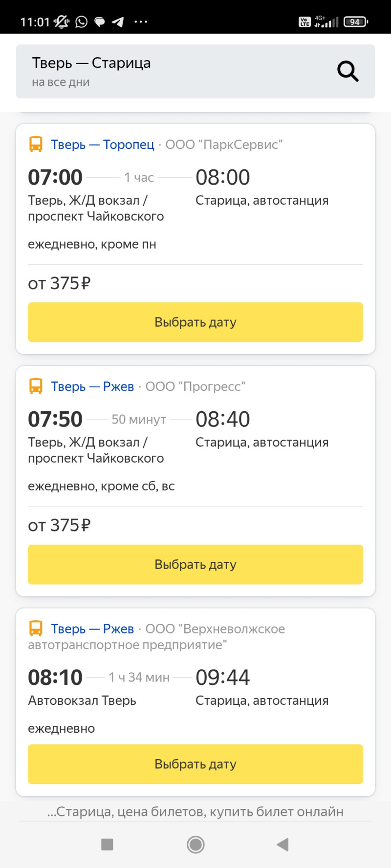
Task: Tap the bus icon on the ООО Прогресс card
Action: click(36, 386)
